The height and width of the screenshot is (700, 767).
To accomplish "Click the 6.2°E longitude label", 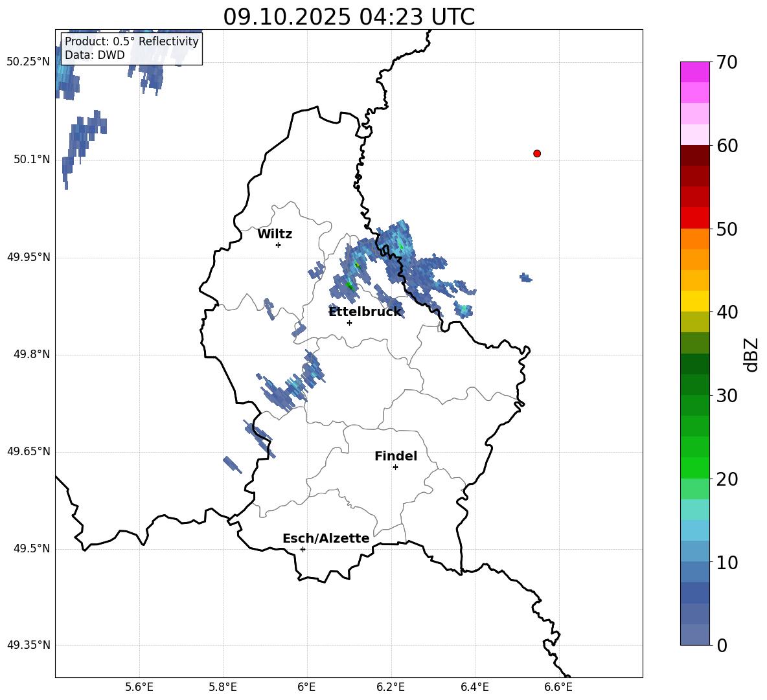I will pos(391,687).
